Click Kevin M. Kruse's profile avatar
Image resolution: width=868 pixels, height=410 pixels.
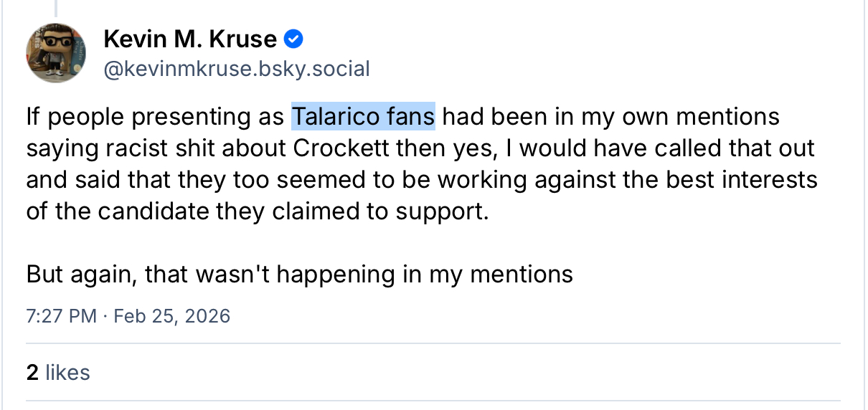56,52
